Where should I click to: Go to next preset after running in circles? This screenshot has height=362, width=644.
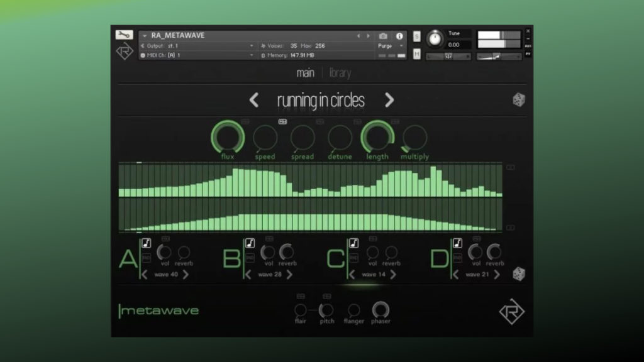tap(389, 100)
